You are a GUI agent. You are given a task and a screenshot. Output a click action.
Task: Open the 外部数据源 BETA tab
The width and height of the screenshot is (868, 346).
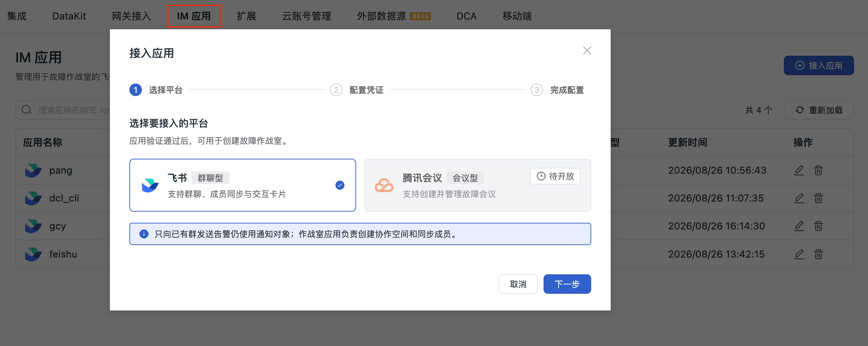click(x=394, y=16)
